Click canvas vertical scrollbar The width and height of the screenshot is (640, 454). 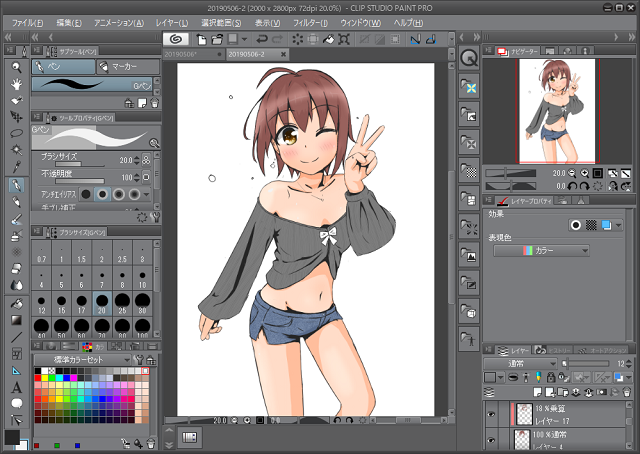451,237
